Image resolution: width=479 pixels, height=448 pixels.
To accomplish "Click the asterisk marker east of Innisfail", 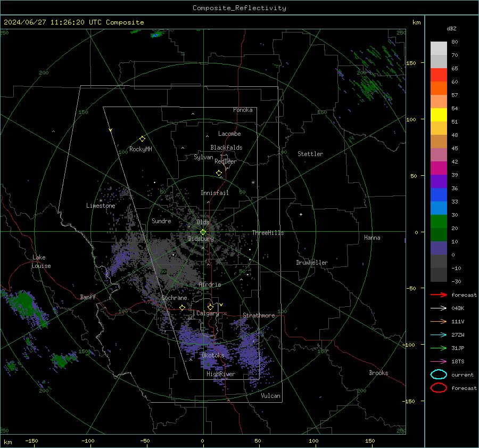I will tap(253, 183).
